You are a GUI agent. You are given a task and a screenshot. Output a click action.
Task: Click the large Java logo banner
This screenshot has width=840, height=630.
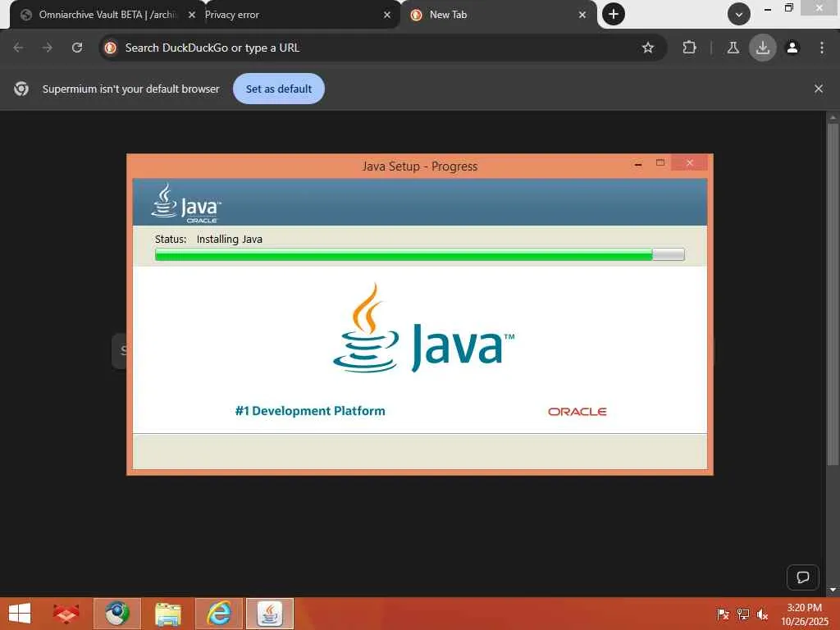pos(424,328)
